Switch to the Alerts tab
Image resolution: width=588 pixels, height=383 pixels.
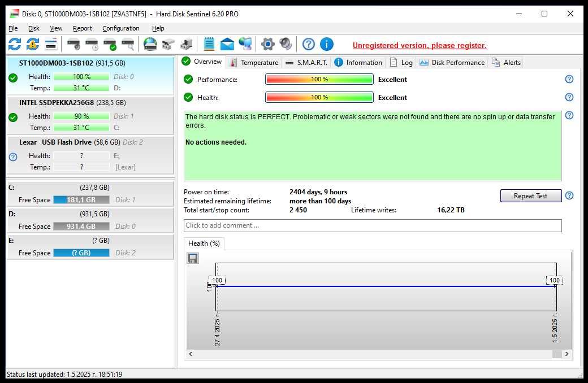coord(506,63)
